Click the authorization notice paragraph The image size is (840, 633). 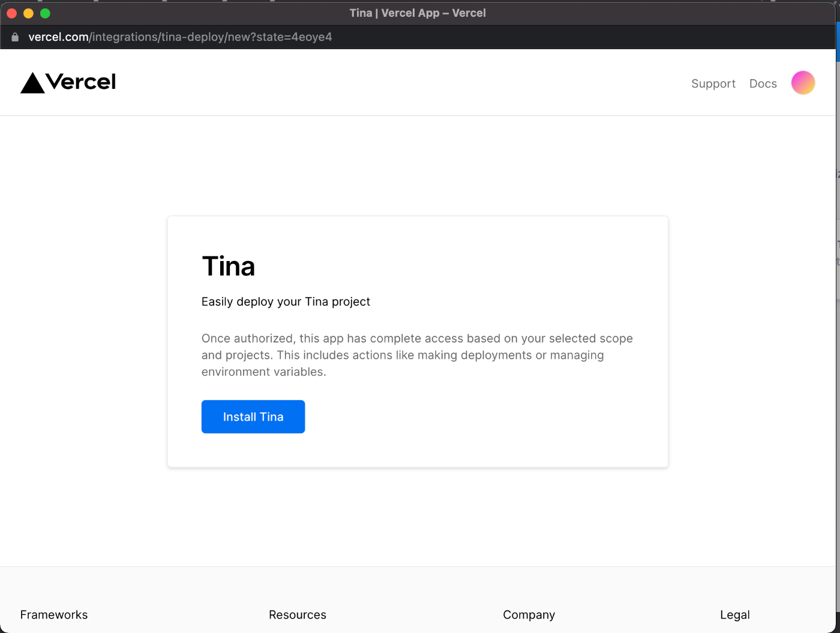tap(417, 355)
